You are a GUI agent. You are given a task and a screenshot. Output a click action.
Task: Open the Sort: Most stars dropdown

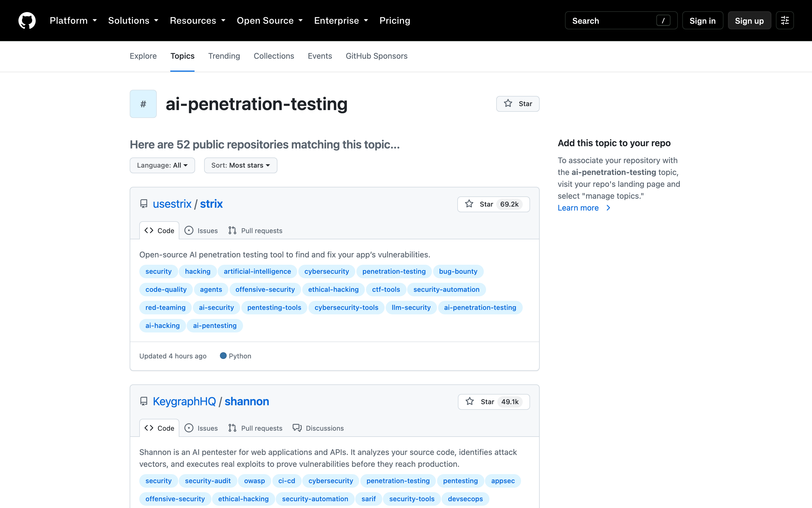(x=240, y=165)
